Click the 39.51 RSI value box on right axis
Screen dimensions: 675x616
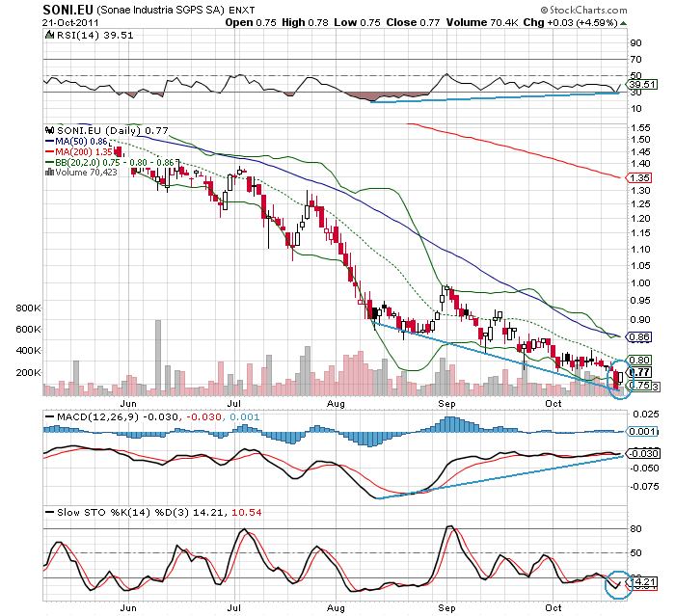click(642, 85)
